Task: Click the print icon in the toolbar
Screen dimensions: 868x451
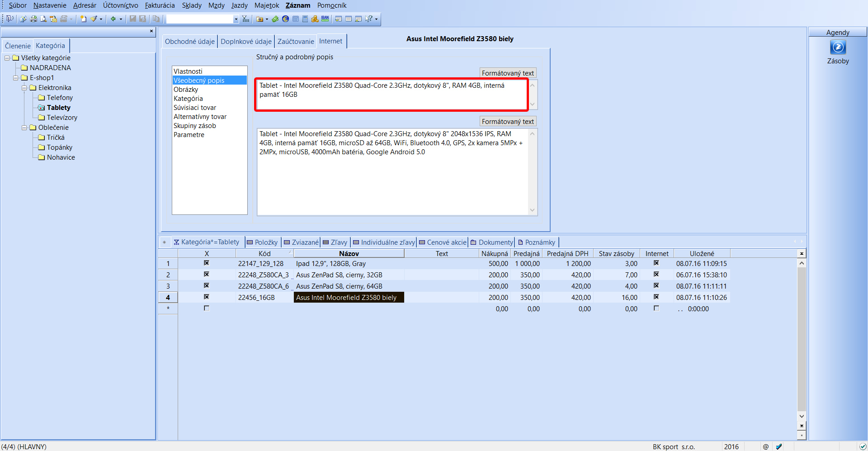Action: [33, 19]
